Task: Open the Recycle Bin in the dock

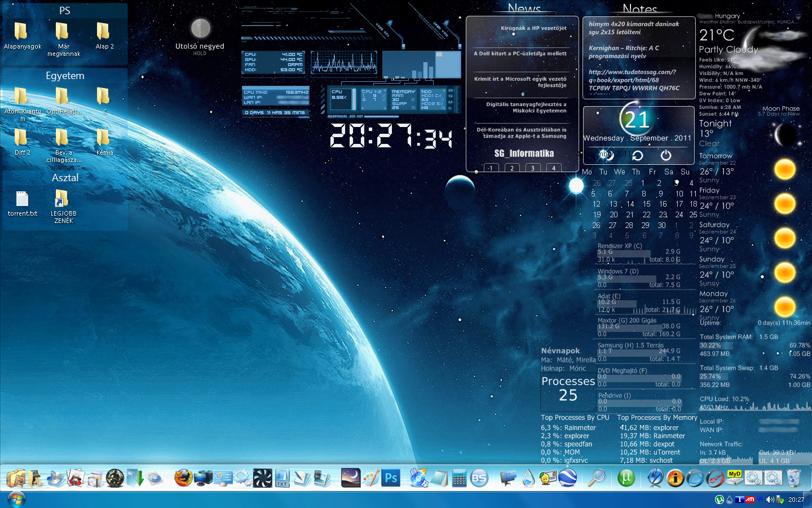Action: tap(793, 478)
